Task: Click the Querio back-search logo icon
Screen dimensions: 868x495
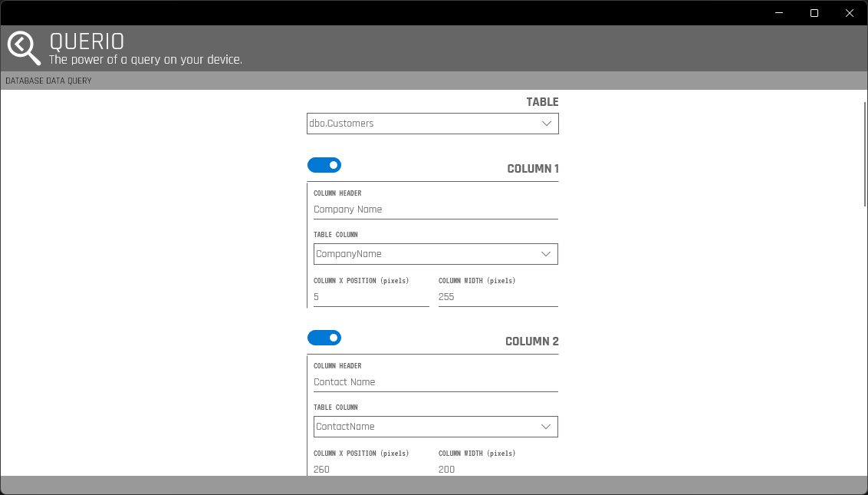Action: tap(24, 48)
